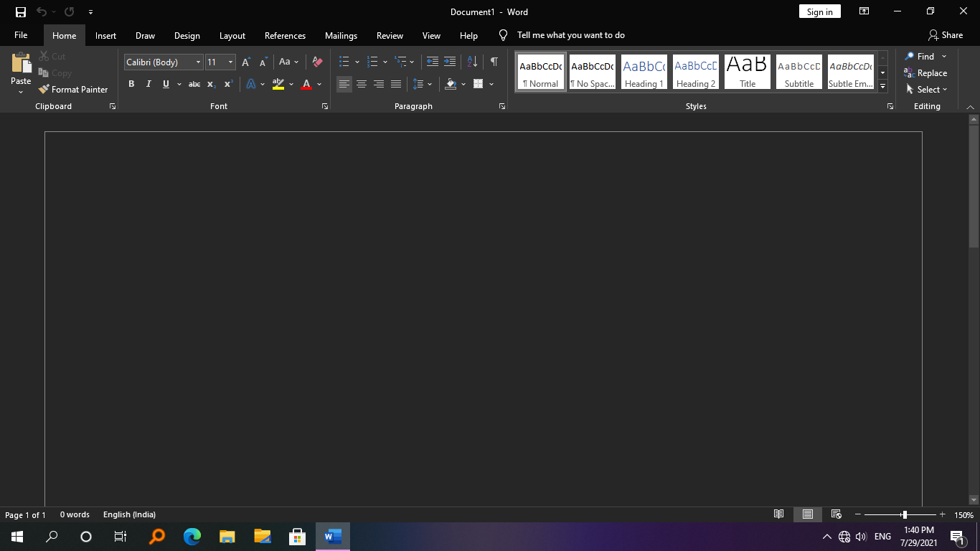This screenshot has width=980, height=551.
Task: Click line and paragraph spacing icon
Action: point(418,84)
